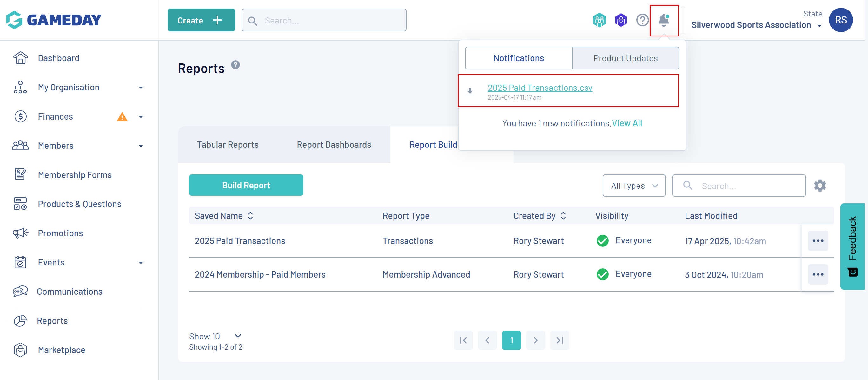This screenshot has height=380, width=868.
Task: Expand the My Organisation sidebar menu
Action: [x=141, y=88]
